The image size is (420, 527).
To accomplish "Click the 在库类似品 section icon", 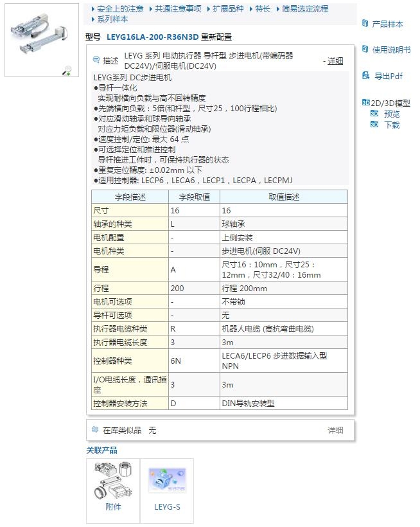I will 96,430.
